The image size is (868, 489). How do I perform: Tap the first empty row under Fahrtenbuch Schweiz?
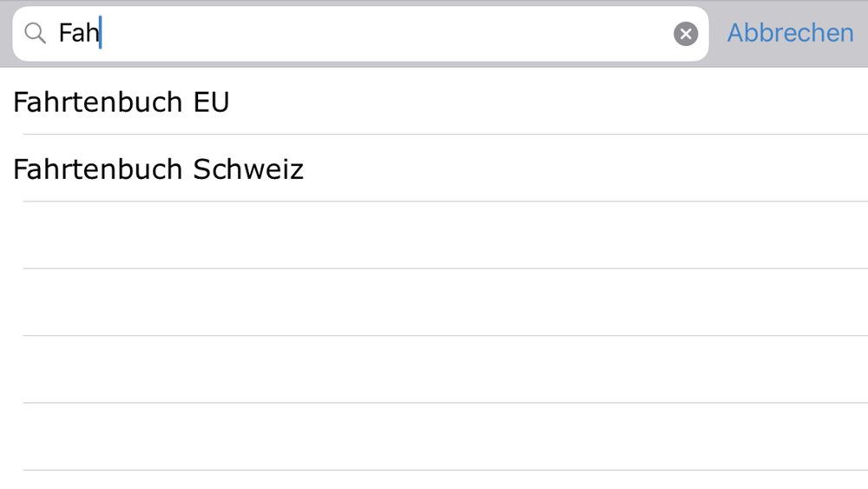pyautogui.click(x=434, y=235)
